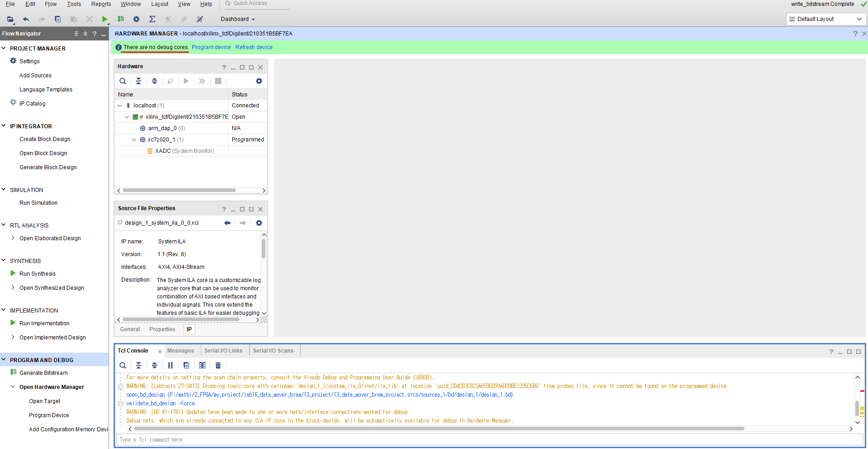Screen dimensions: 868x449
Task: Open the Reports menu
Action: pos(101,4)
